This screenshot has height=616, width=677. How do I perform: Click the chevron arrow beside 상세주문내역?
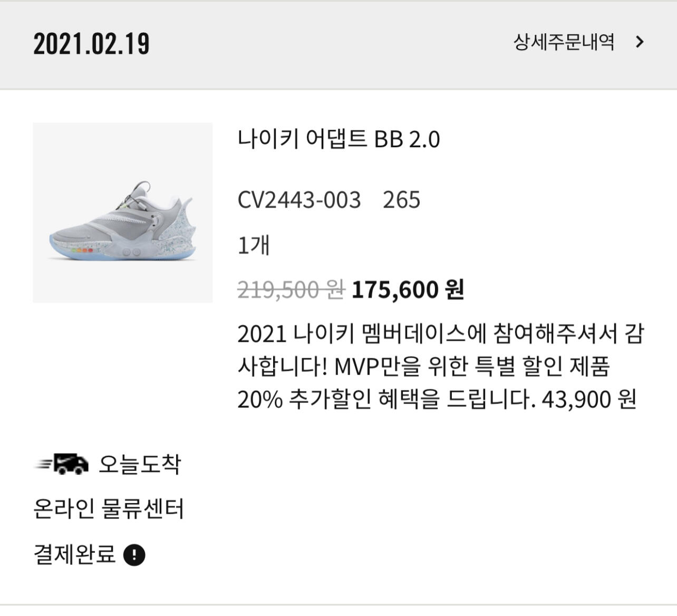[x=640, y=42]
